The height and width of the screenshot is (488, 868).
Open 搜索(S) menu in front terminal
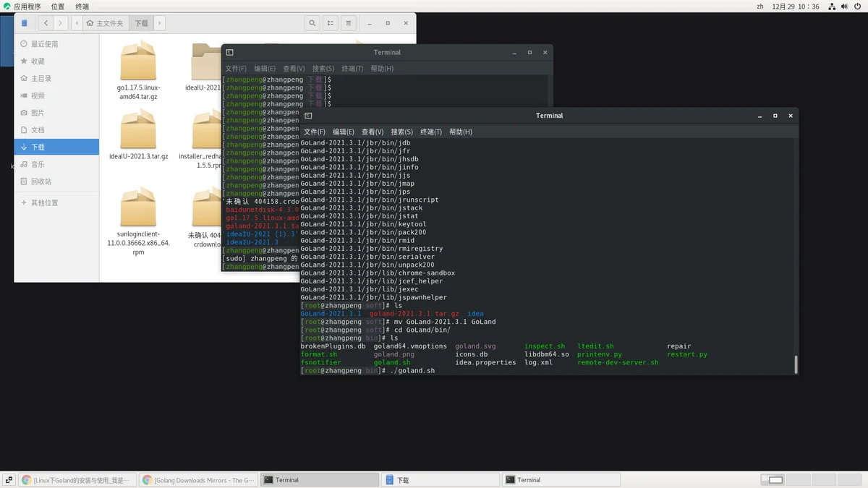click(x=401, y=132)
